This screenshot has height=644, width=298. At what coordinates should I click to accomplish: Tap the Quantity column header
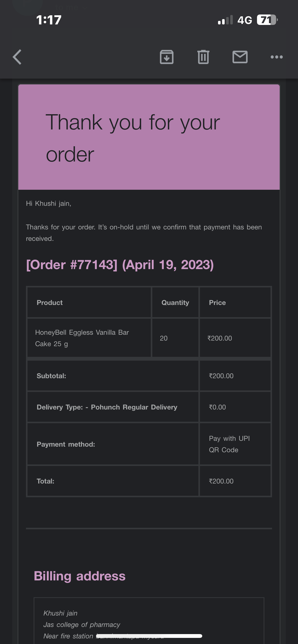click(175, 303)
